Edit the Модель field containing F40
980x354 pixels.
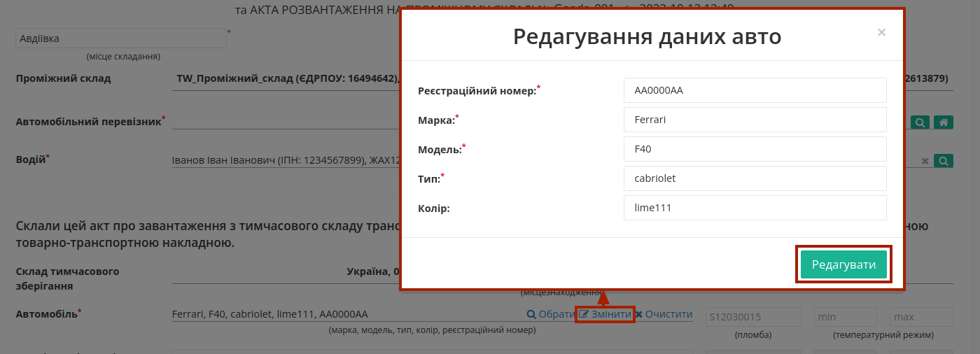tap(755, 149)
